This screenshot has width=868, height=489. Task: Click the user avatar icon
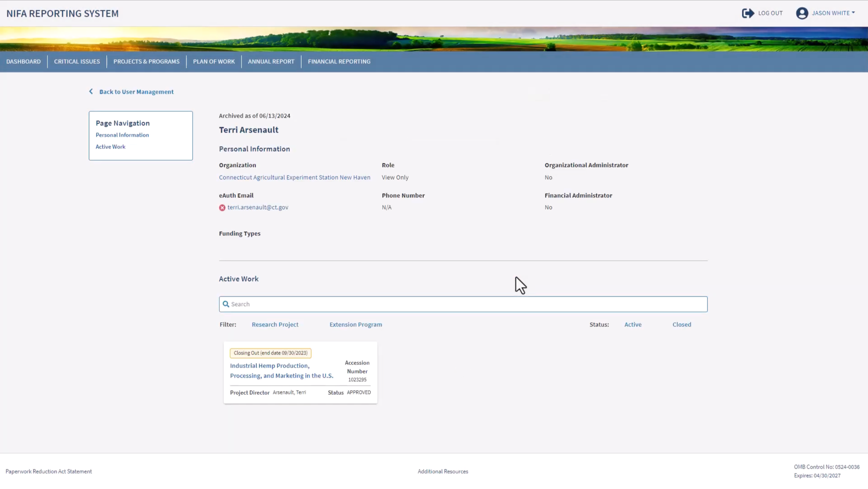click(x=802, y=13)
